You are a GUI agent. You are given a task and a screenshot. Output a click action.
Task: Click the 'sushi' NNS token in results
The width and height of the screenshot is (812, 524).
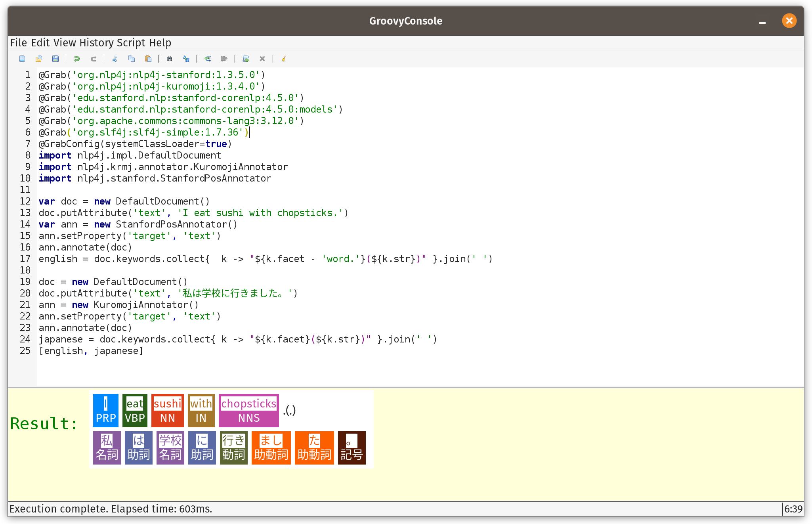pyautogui.click(x=167, y=410)
